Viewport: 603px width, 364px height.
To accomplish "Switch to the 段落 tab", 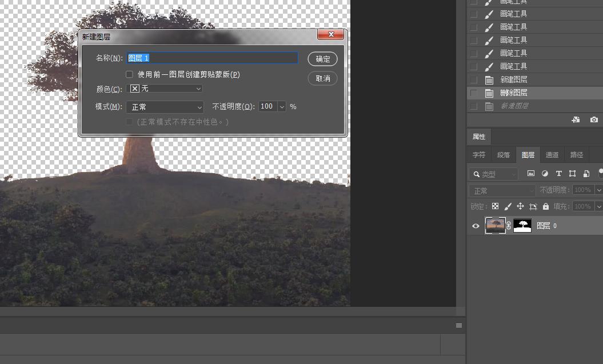I will pos(504,154).
